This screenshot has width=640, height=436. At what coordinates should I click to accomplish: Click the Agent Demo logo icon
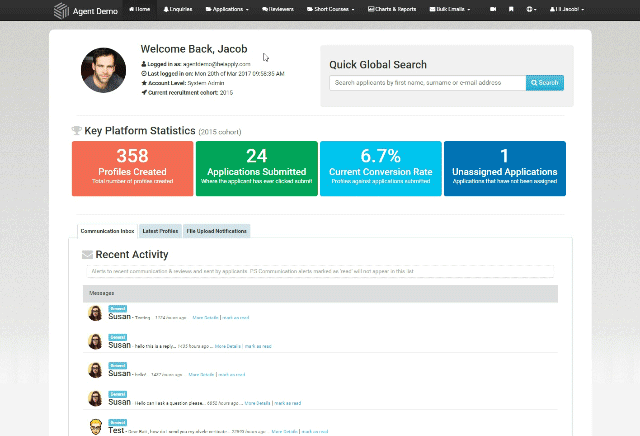click(62, 9)
